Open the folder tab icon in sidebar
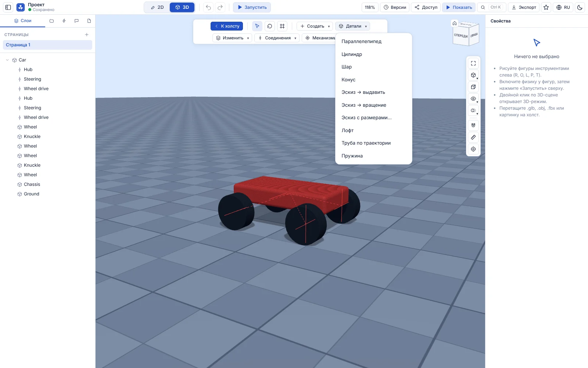 (x=51, y=21)
